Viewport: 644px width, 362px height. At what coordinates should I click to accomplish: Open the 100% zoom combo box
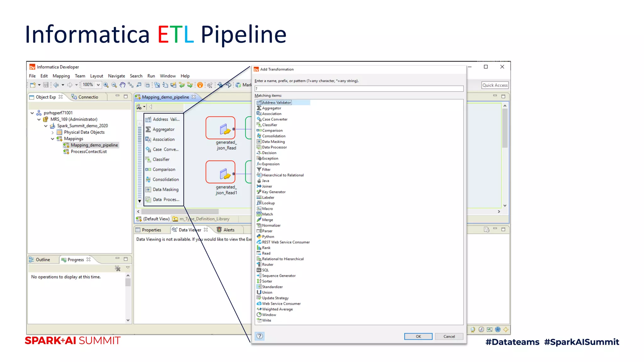pos(91,85)
